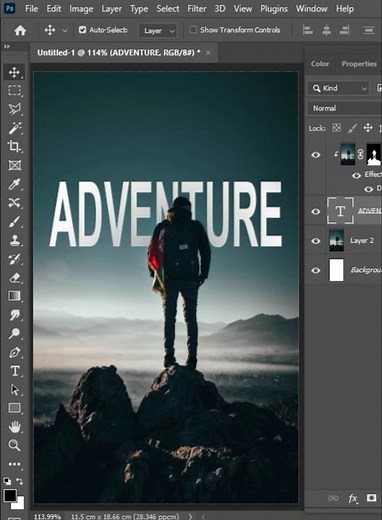Click the background color swatch
Image resolution: width=382 pixels, height=520 pixels.
pos(20,505)
